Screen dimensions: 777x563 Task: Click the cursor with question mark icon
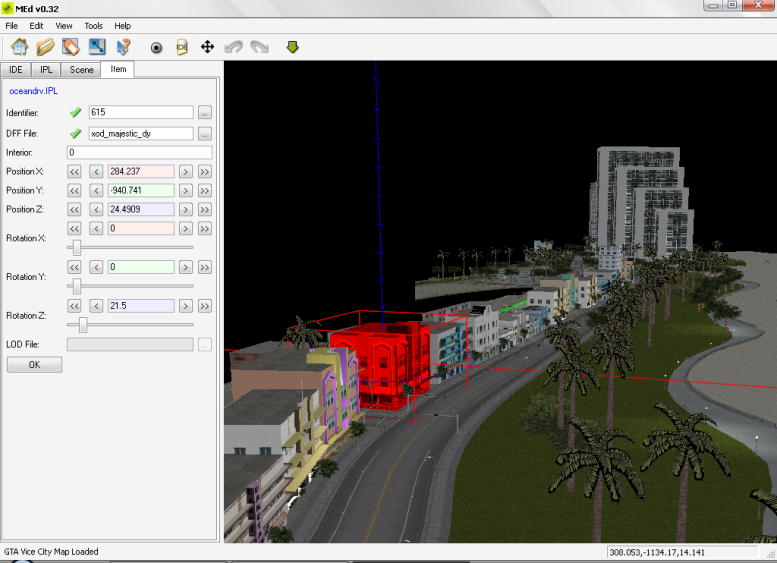pyautogui.click(x=123, y=47)
